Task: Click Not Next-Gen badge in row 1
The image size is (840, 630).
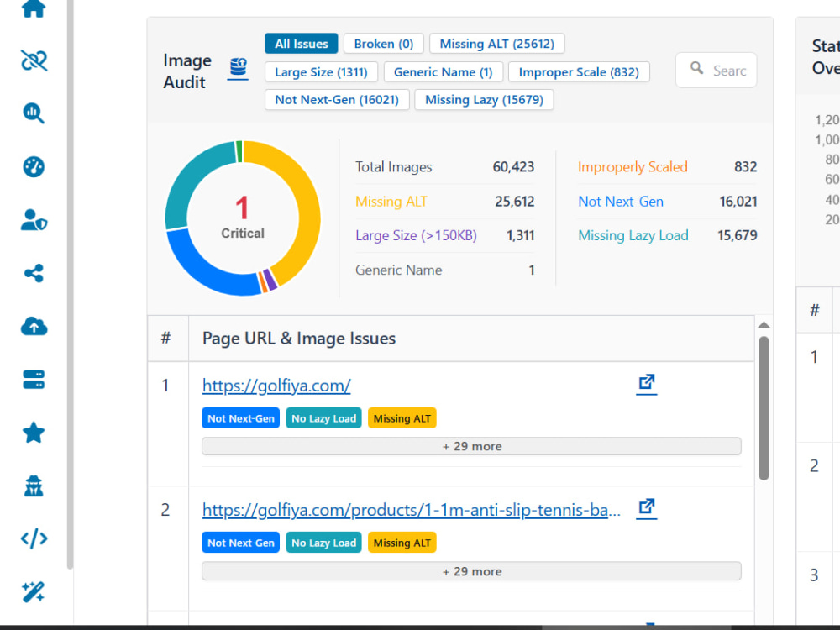Action: [x=240, y=418]
